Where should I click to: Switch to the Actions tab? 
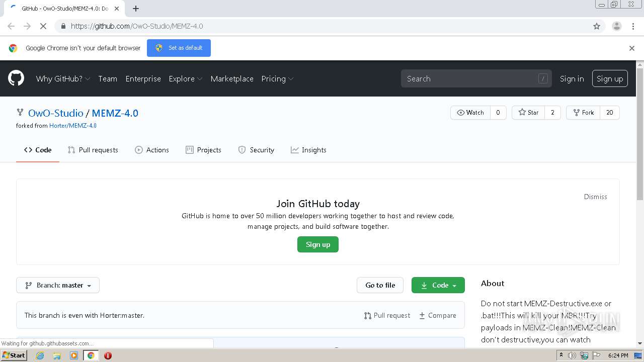coord(152,150)
